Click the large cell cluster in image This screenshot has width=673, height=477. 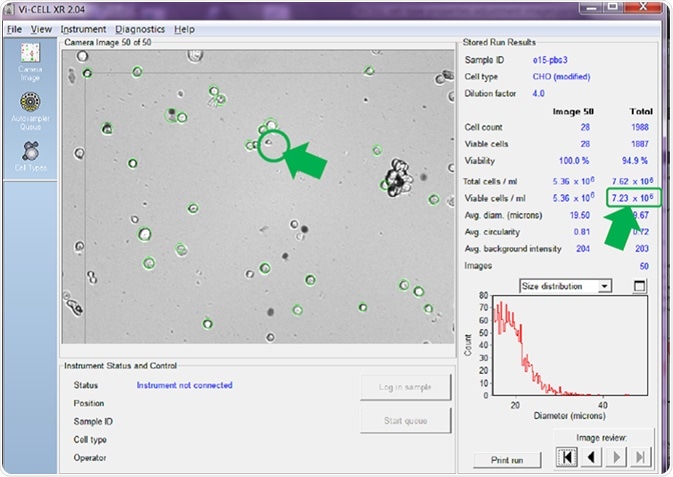click(x=398, y=180)
